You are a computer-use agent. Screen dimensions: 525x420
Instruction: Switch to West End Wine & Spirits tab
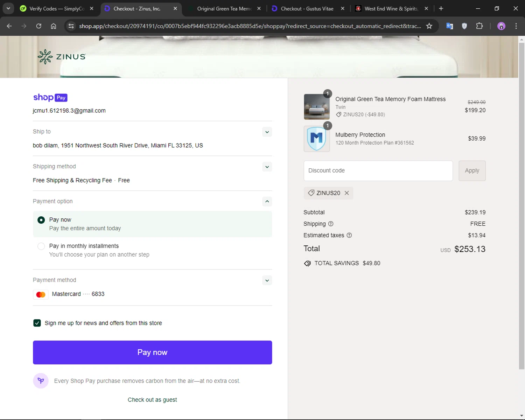(x=391, y=8)
